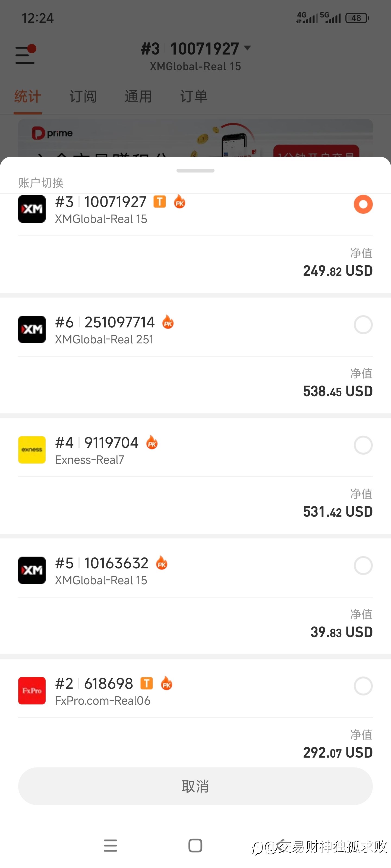The image size is (391, 868).
Task: Switch to the 订阅 tab
Action: point(83,97)
